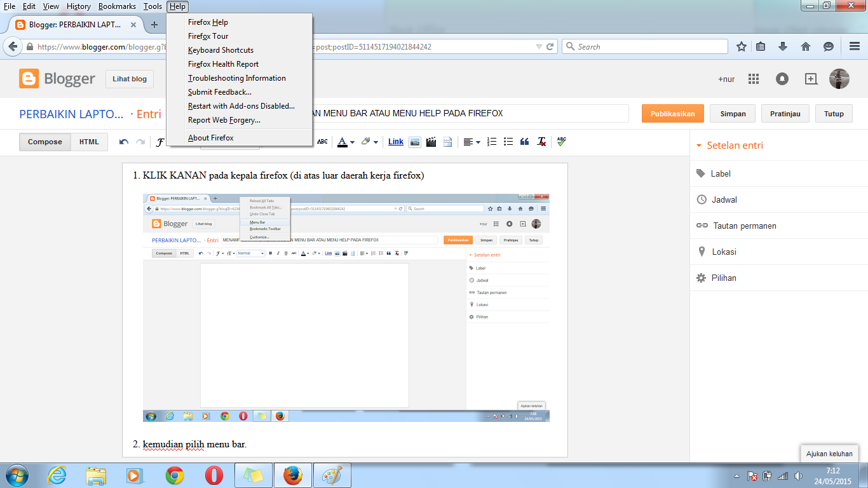The width and height of the screenshot is (868, 488).
Task: Open Google notifications bell
Action: (x=782, y=79)
